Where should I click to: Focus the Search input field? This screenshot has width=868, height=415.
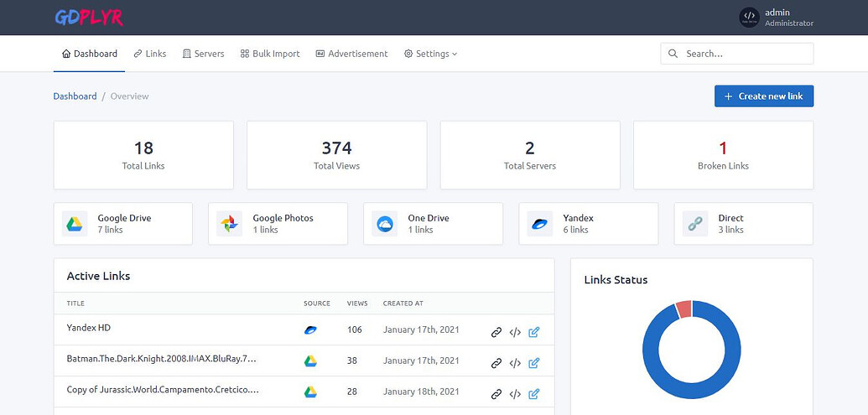[737, 54]
